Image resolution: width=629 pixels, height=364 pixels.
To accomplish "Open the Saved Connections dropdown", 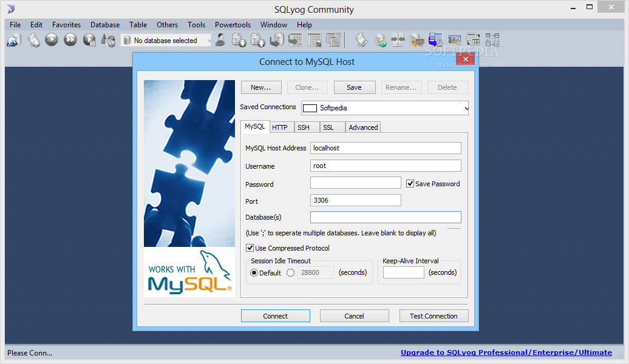I will (x=466, y=107).
